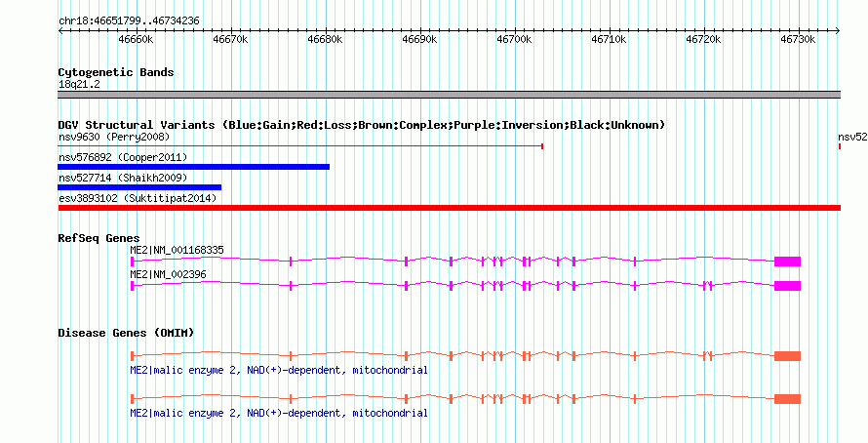Click the ME2|NM_001168335 transcript label

point(177,251)
